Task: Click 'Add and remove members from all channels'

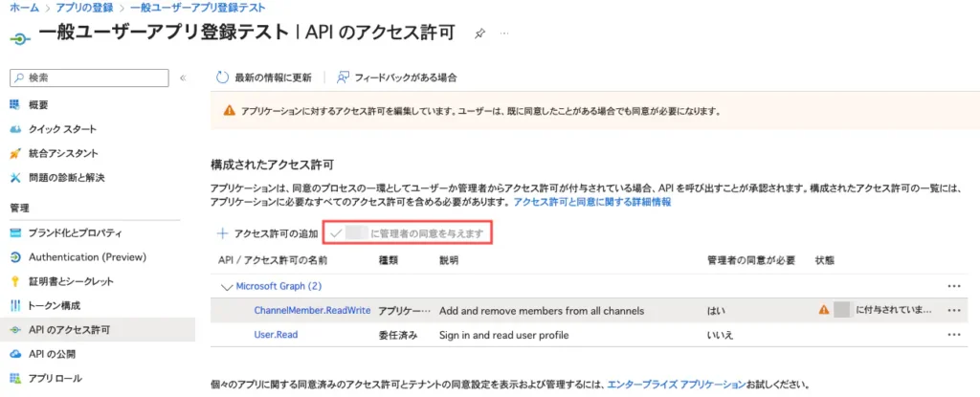Action: (x=542, y=310)
